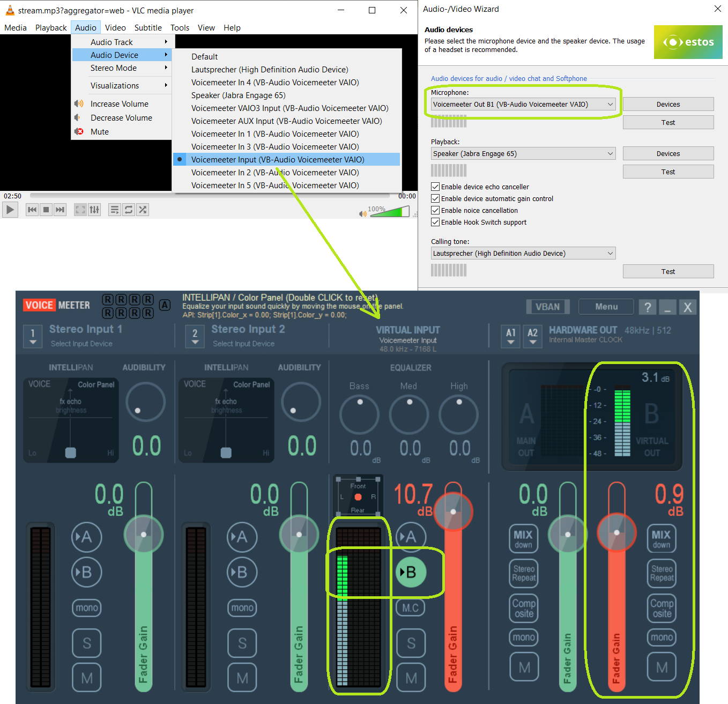Click the VLC volume slider
The image size is (728, 704).
coord(389,212)
